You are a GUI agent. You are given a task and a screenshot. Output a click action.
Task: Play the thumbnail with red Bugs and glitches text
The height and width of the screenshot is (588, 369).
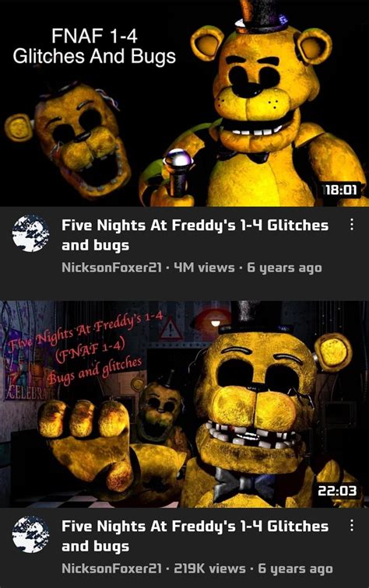click(x=184, y=404)
